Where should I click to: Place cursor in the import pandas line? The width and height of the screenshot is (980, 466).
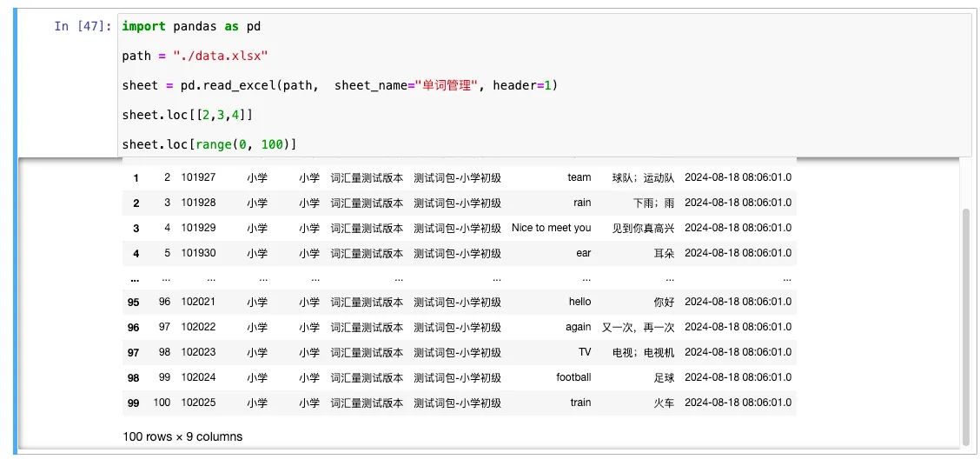(191, 26)
